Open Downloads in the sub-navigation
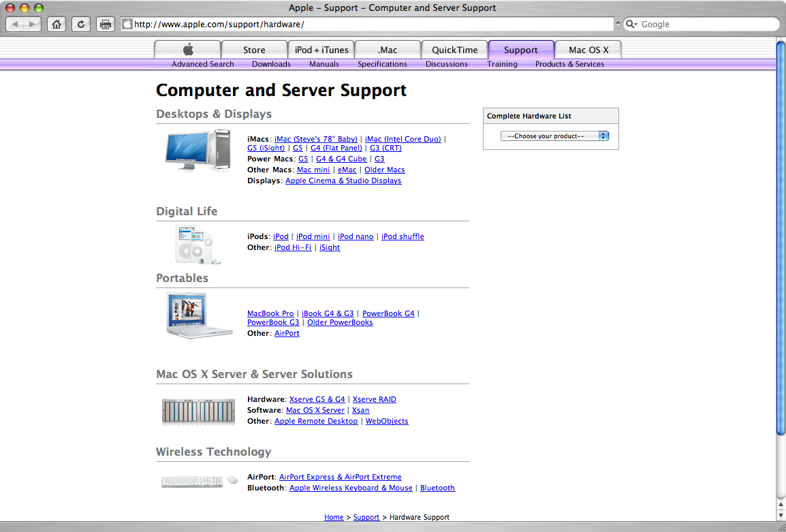 (271, 64)
